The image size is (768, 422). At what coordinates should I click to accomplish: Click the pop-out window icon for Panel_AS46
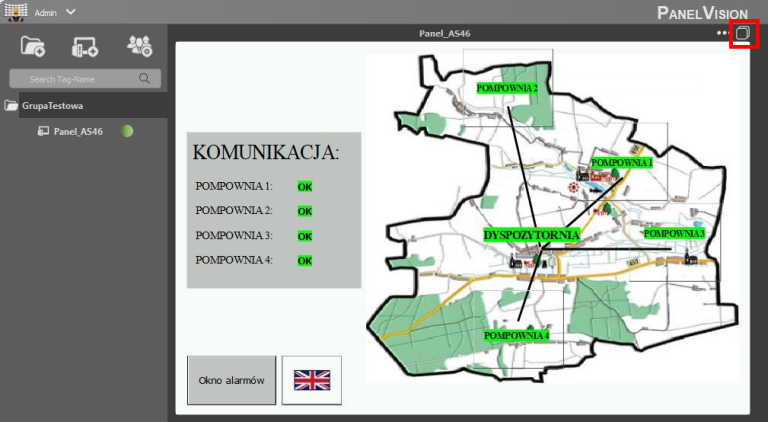coord(742,34)
